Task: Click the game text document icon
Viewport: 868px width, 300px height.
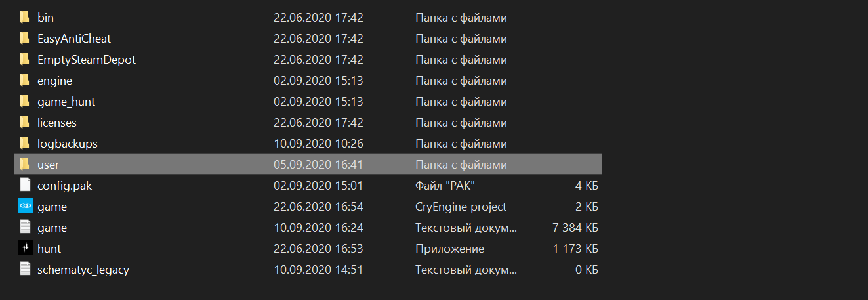Action: coord(25,228)
